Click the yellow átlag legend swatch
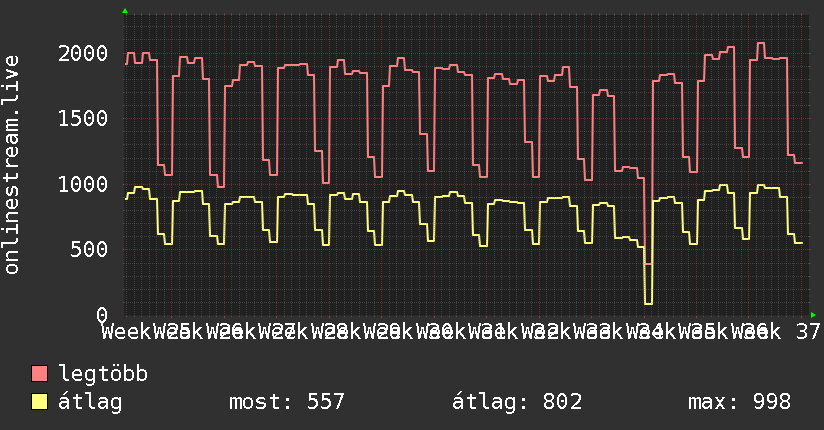The image size is (824, 430). click(x=39, y=402)
